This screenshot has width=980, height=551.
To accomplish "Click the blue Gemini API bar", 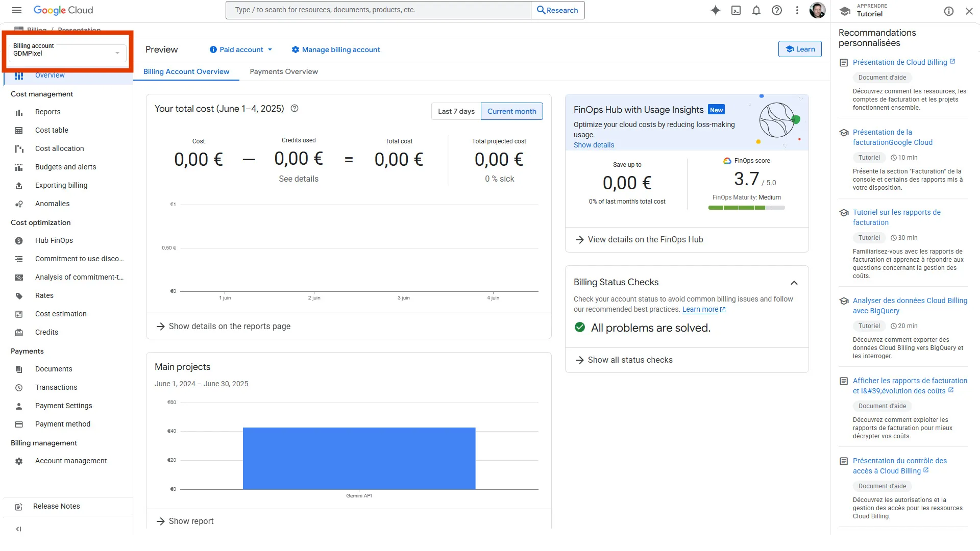I will [x=359, y=458].
